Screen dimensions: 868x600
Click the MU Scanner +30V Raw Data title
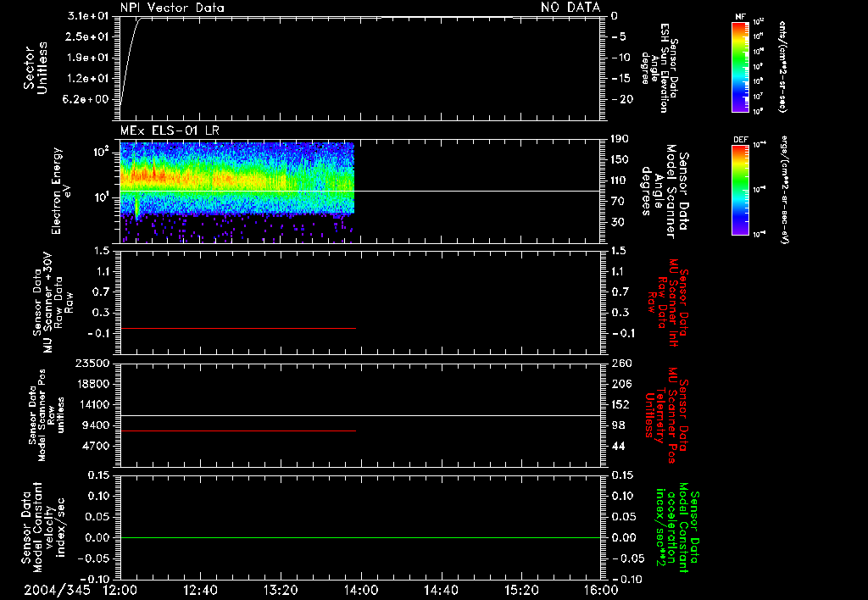tap(53, 303)
